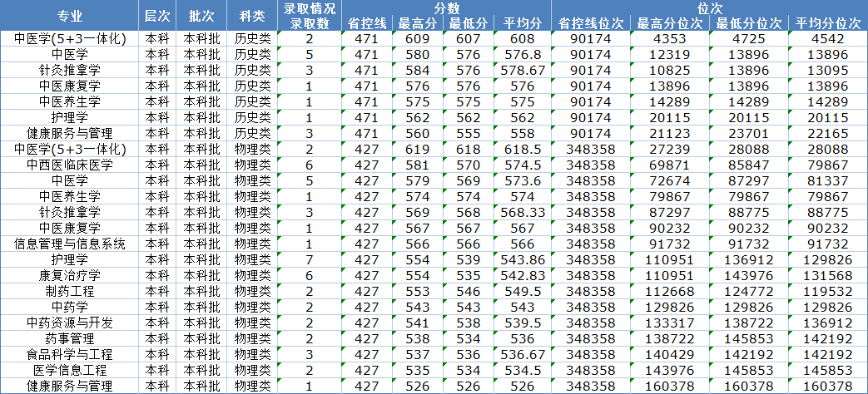
Task: Select the 信息管理与信息系统 cell
Action: pos(70,244)
